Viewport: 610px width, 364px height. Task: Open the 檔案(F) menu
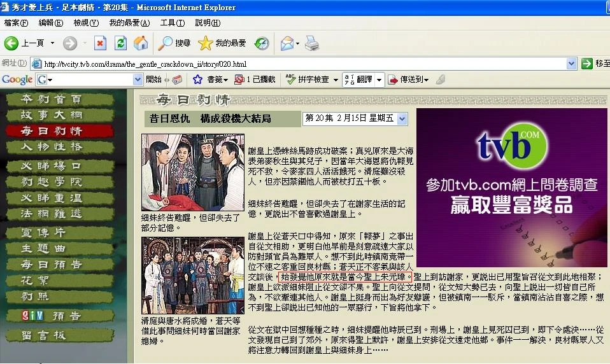pyautogui.click(x=16, y=23)
